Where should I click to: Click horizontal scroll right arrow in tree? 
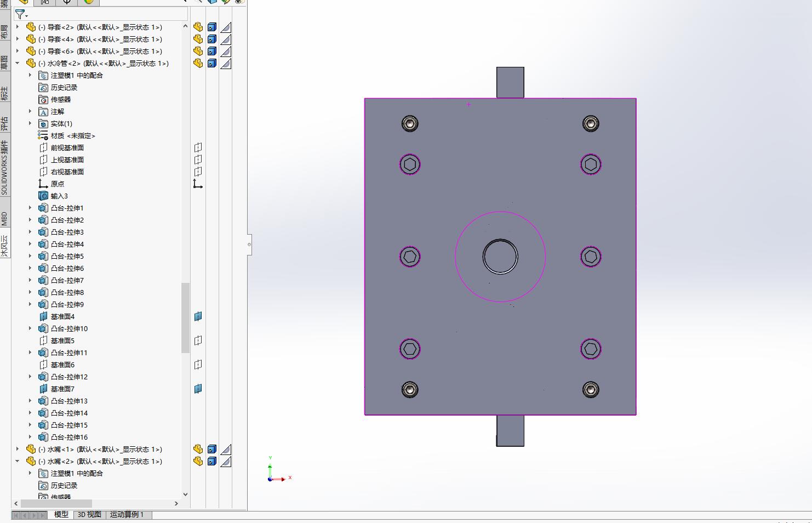(176, 503)
